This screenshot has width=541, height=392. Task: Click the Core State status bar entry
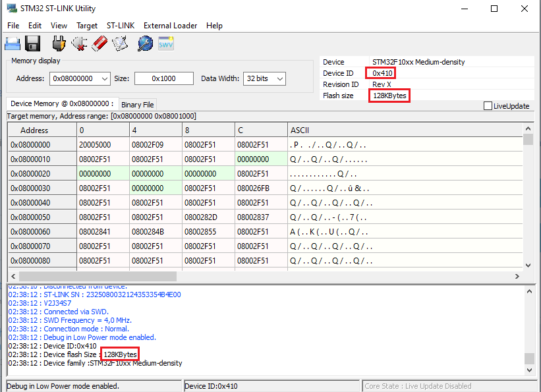click(x=449, y=386)
